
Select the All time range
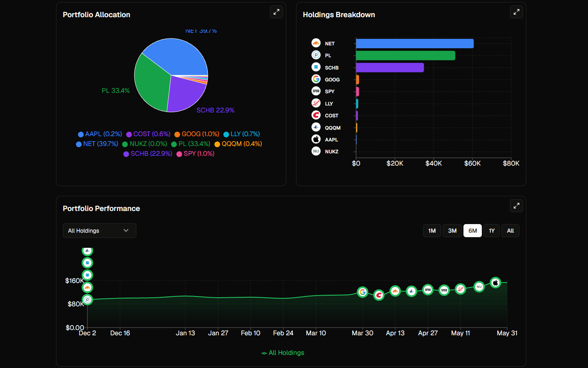tap(510, 231)
